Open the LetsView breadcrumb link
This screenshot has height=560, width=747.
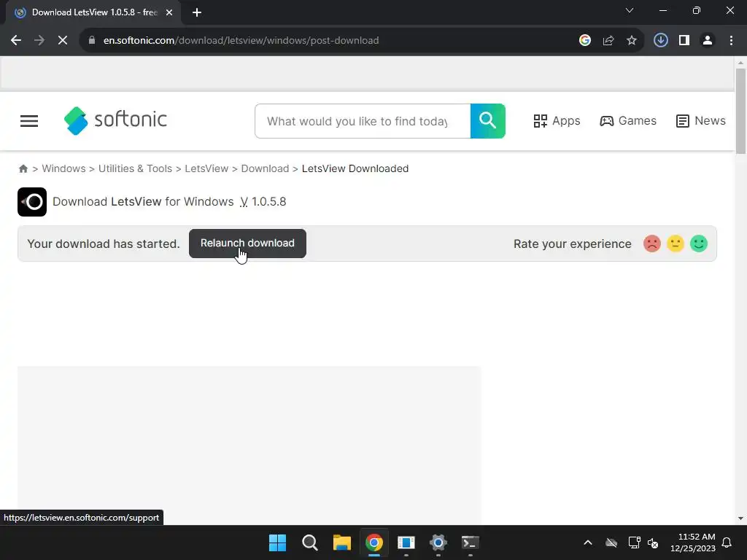tap(206, 168)
